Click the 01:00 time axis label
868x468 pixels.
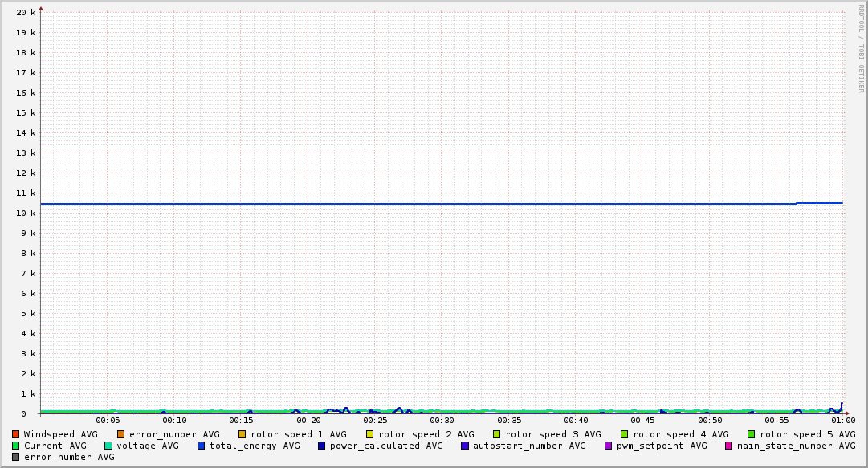point(842,420)
